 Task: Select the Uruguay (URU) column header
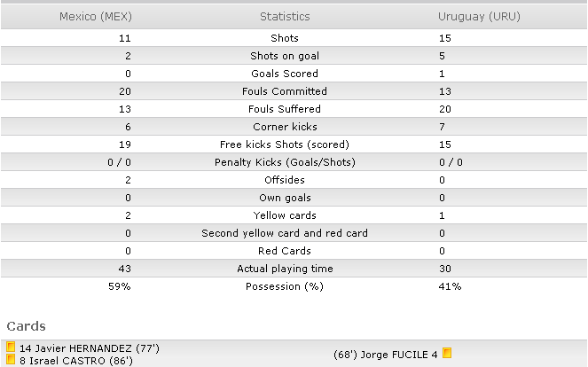pyautogui.click(x=479, y=17)
